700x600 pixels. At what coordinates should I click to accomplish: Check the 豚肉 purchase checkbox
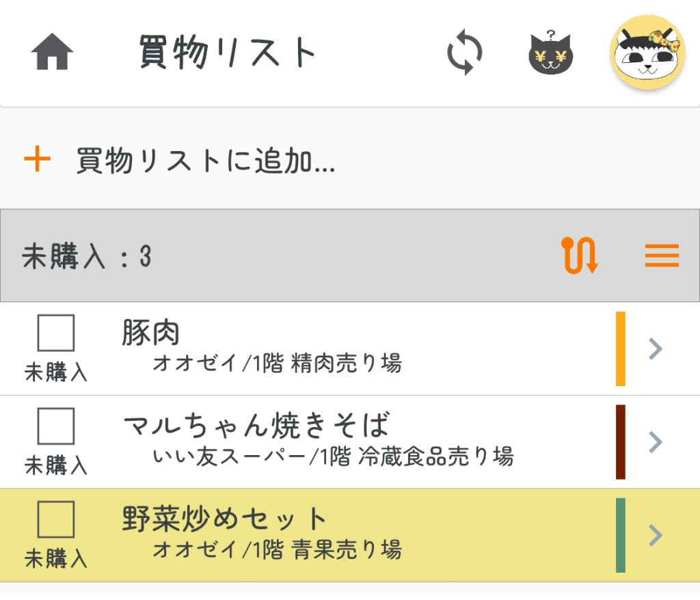click(x=56, y=333)
